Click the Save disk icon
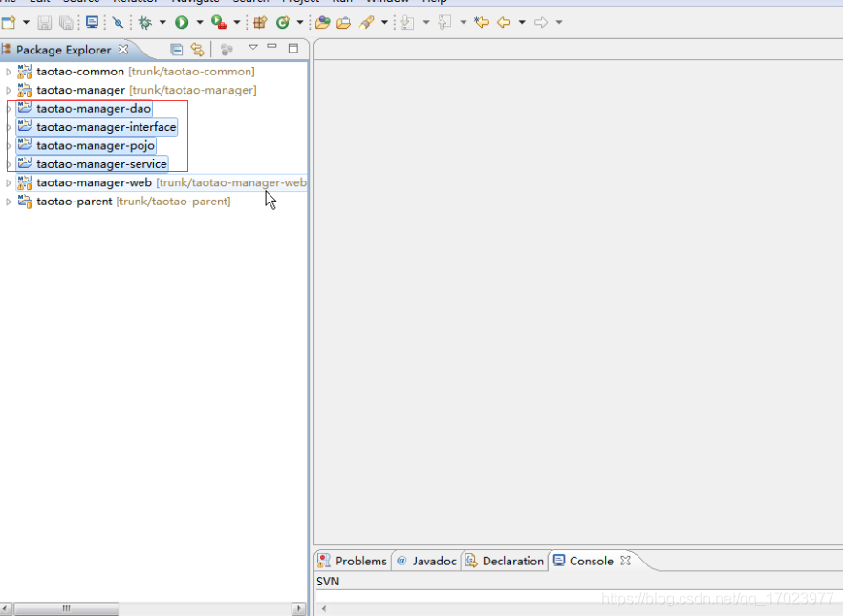 [45, 23]
